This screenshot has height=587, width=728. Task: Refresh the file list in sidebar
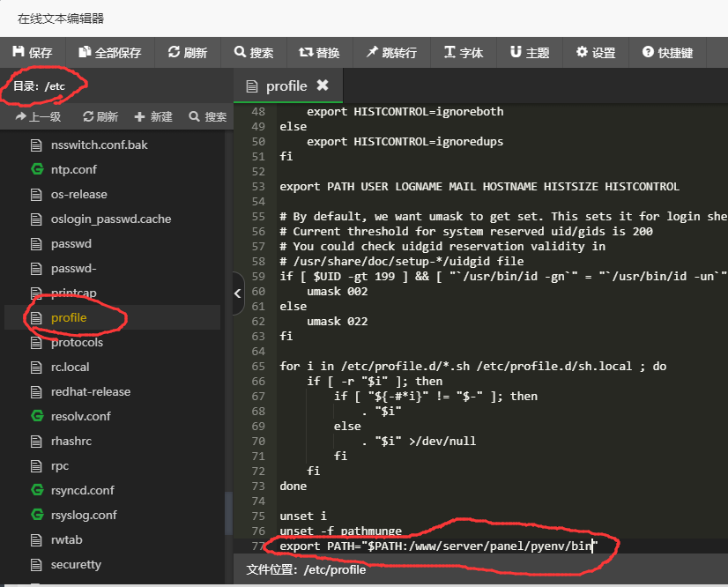pyautogui.click(x=100, y=116)
